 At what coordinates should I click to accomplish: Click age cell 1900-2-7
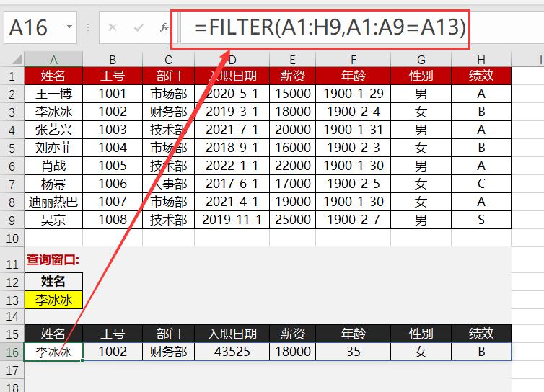[x=354, y=220]
